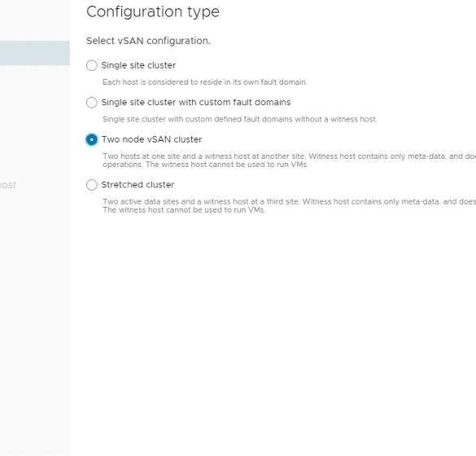Click 'Two active data sites' description line

click(x=289, y=201)
